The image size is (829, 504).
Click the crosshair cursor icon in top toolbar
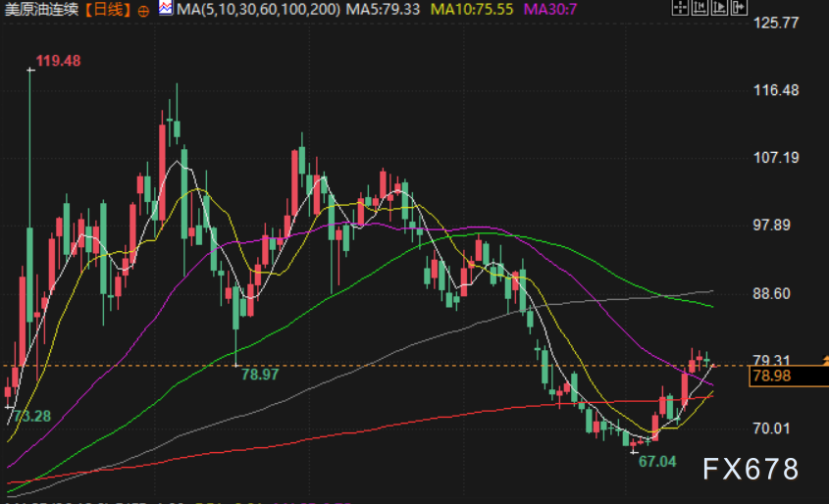(x=680, y=8)
